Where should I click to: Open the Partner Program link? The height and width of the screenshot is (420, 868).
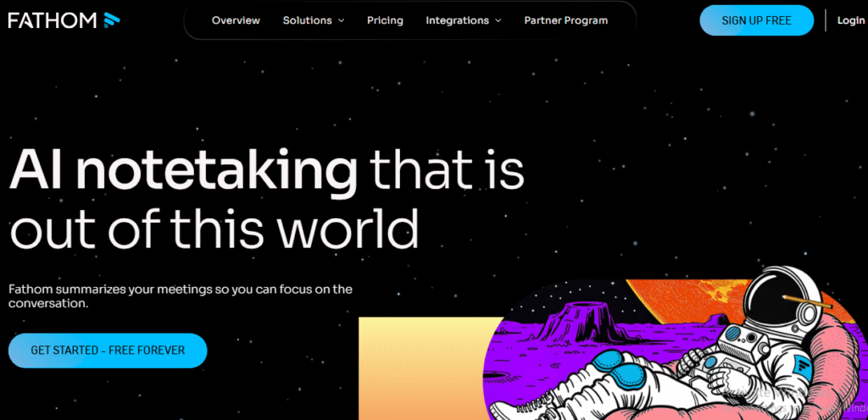565,20
